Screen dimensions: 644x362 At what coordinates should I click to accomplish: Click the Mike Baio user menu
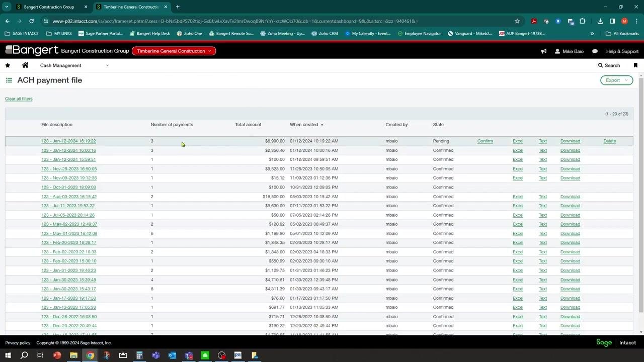pyautogui.click(x=569, y=51)
